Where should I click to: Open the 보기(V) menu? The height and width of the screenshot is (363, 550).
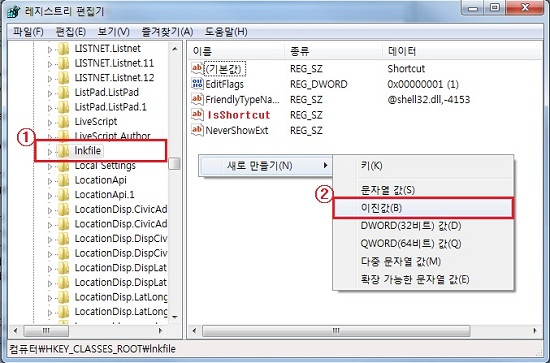pyautogui.click(x=113, y=32)
